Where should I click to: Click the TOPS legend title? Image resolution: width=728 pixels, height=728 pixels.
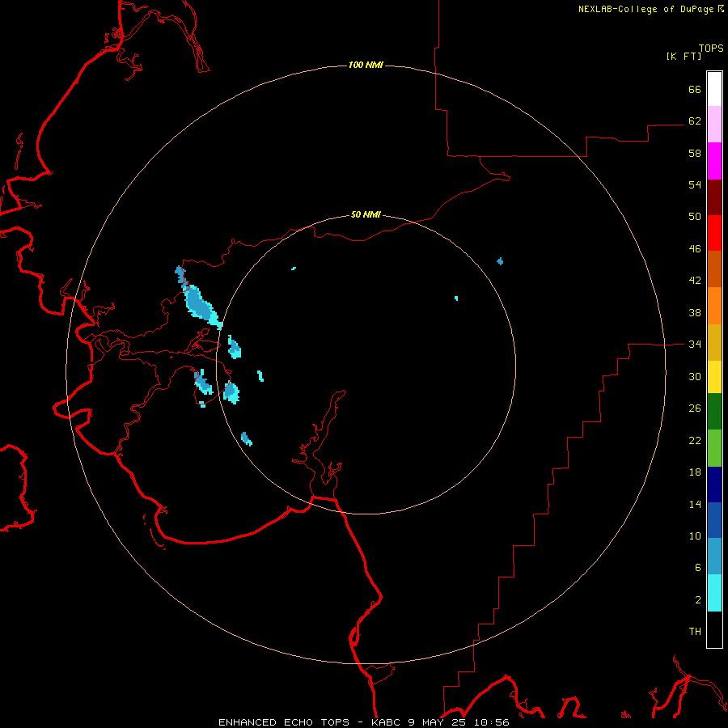click(x=711, y=48)
